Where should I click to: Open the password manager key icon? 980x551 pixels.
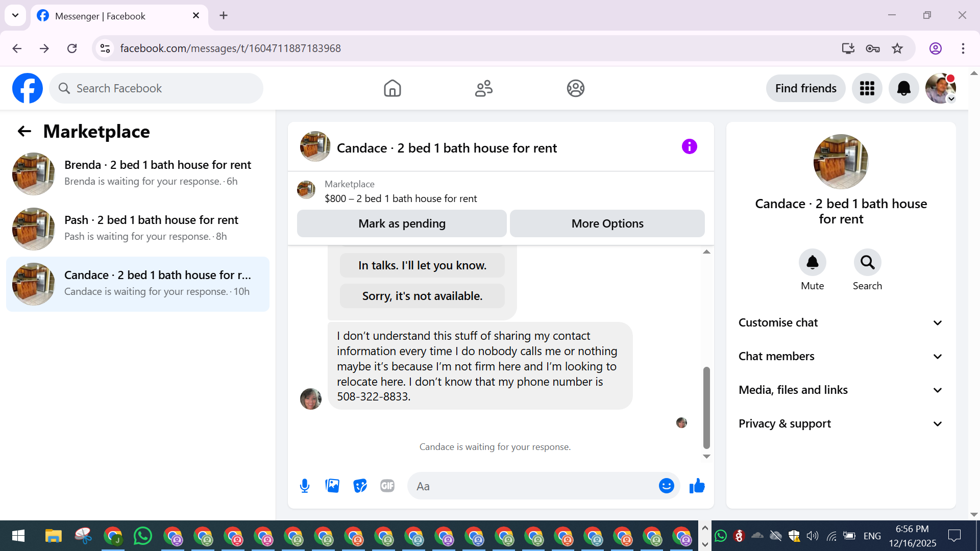click(x=873, y=48)
